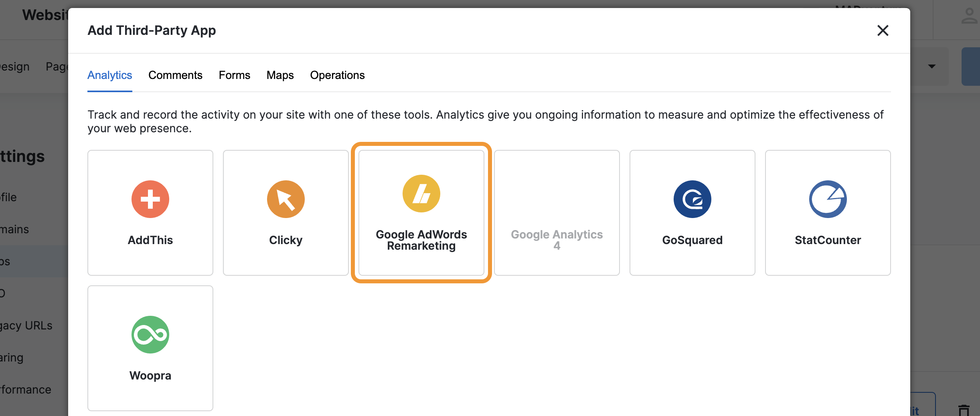980x416 pixels.
Task: Choose the Clicky app label
Action: (286, 240)
